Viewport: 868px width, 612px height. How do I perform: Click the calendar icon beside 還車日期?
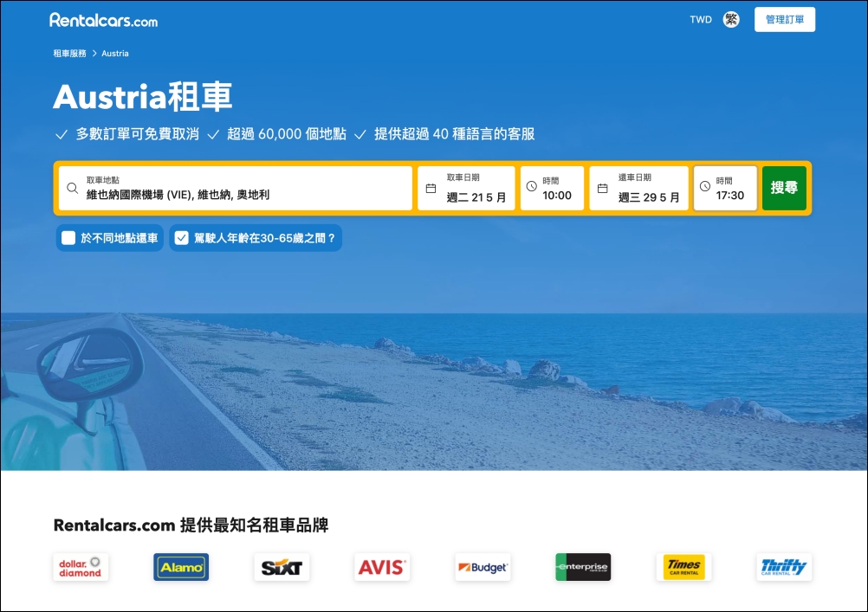pyautogui.click(x=603, y=188)
